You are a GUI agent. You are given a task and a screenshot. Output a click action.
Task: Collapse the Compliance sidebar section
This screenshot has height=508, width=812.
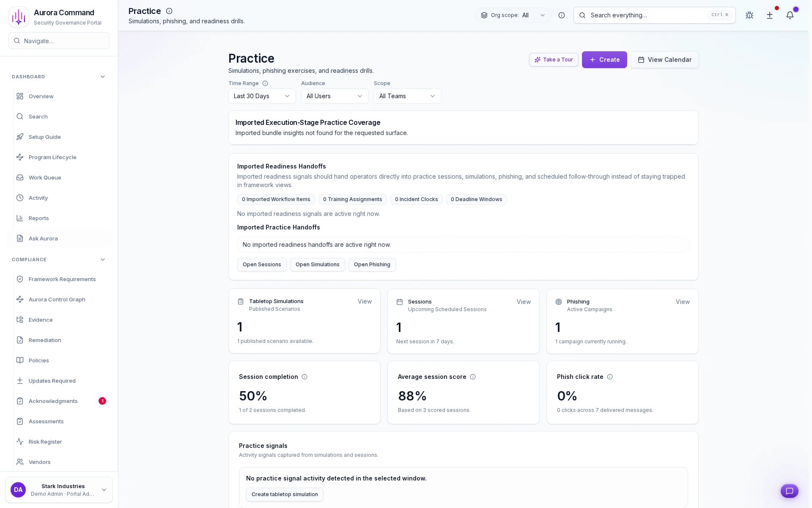point(102,260)
